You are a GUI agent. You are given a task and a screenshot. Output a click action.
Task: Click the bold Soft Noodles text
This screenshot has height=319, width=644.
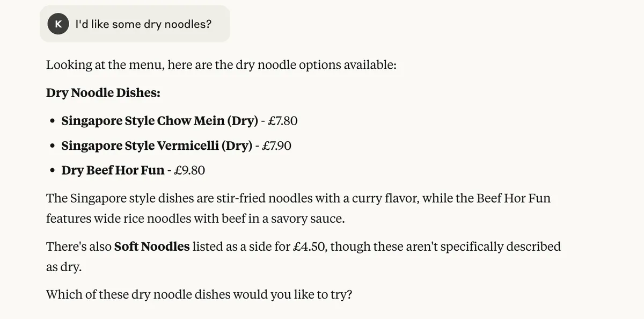(x=152, y=247)
